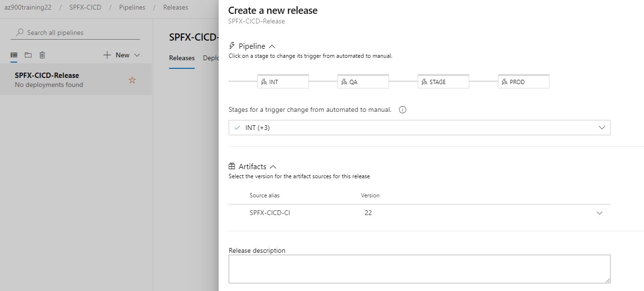Click into the Release description text box
The image size is (644, 291).
point(419,269)
